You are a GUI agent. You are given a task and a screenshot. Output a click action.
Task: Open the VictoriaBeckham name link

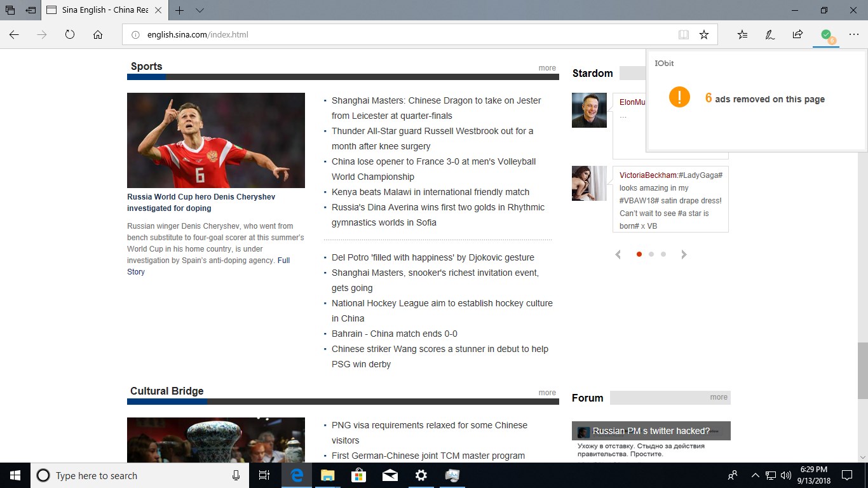coord(648,175)
